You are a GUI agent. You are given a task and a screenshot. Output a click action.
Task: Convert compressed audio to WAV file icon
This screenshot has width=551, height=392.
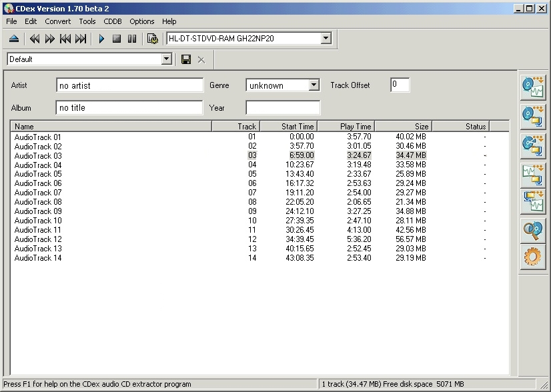(x=533, y=201)
